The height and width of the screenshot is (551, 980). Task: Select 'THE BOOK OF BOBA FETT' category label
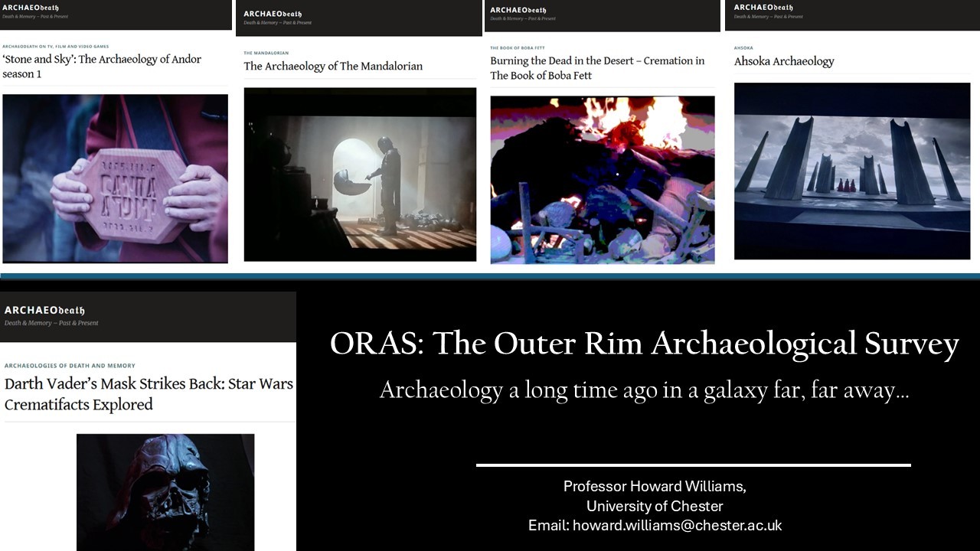[517, 47]
